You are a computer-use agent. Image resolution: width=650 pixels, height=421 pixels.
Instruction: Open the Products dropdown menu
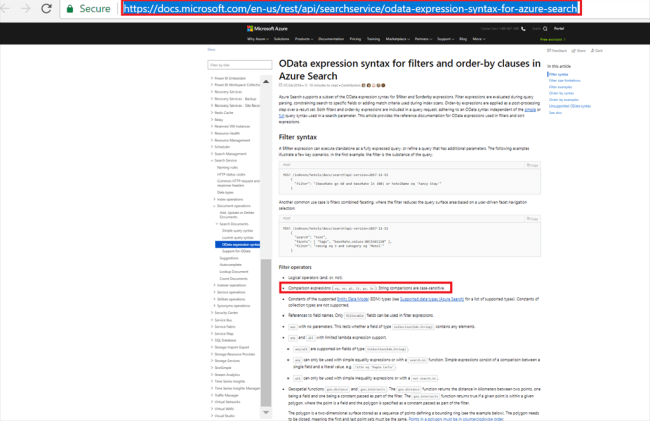[x=304, y=39]
